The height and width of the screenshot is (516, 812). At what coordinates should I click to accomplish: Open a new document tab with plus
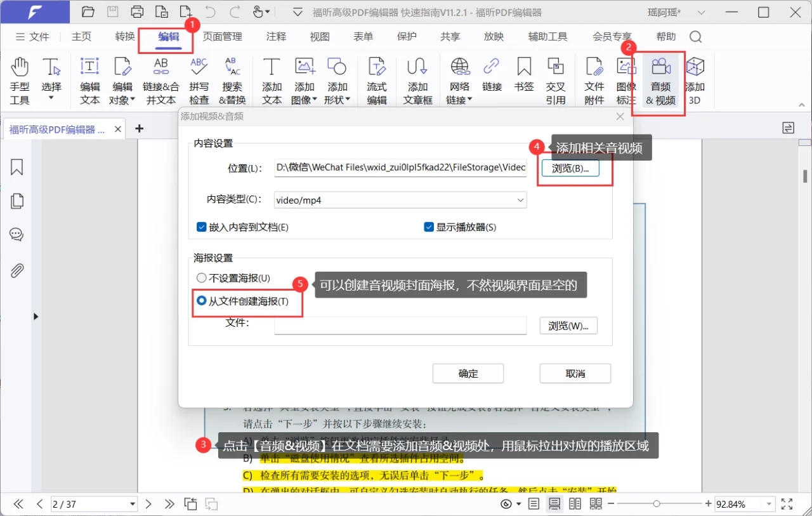140,129
